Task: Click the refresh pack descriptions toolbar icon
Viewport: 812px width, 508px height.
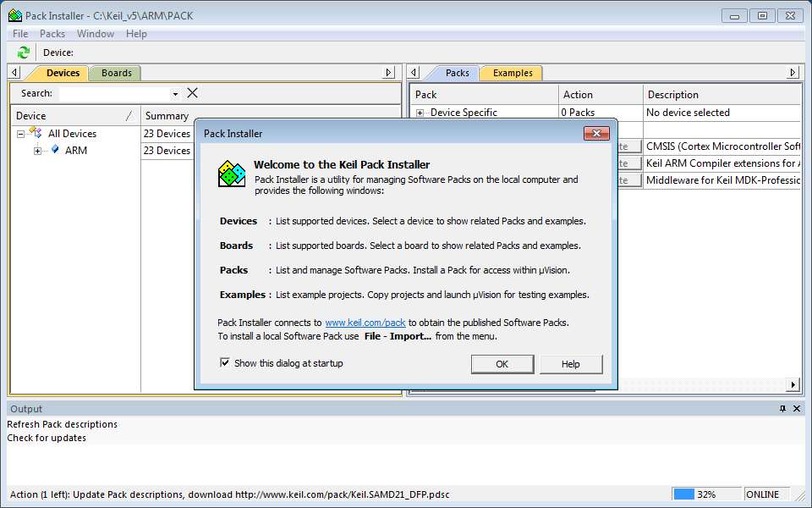Action: tap(24, 52)
